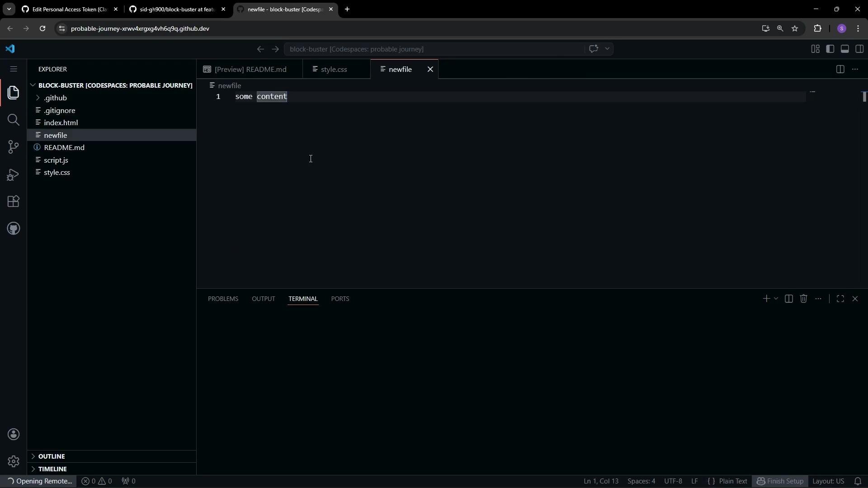
Task: Open the Source Control view
Action: 14,147
